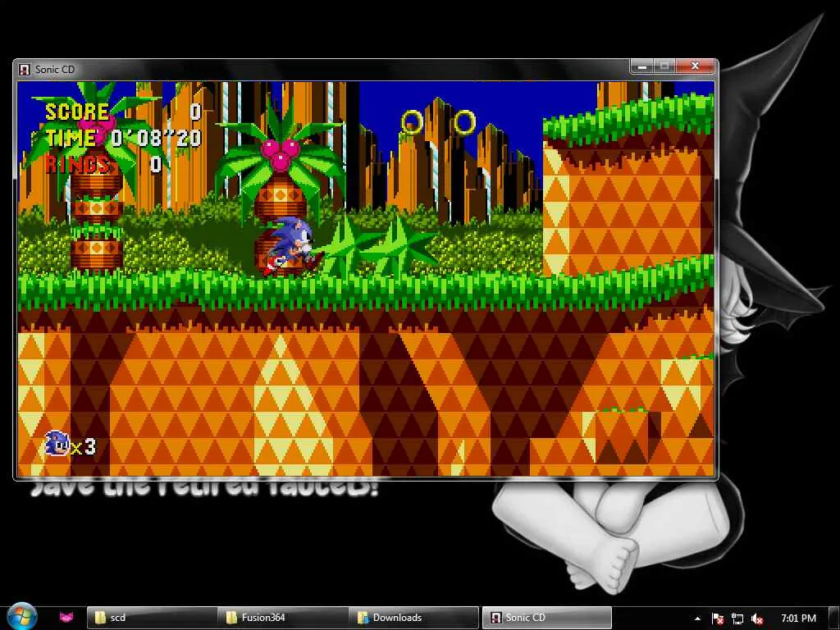Screen dimensions: 840x630
Task: Open the Action Center flag icon
Action: tap(718, 619)
